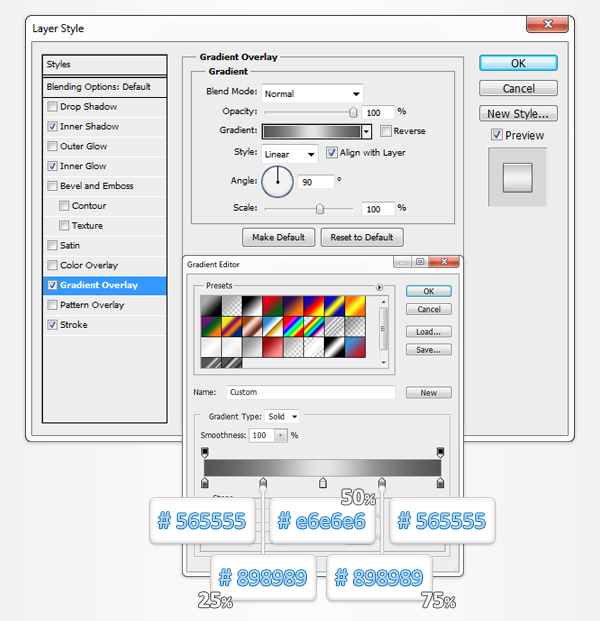Click Cancel in the Layer Style dialog
Screen dimensions: 600x621
click(518, 88)
